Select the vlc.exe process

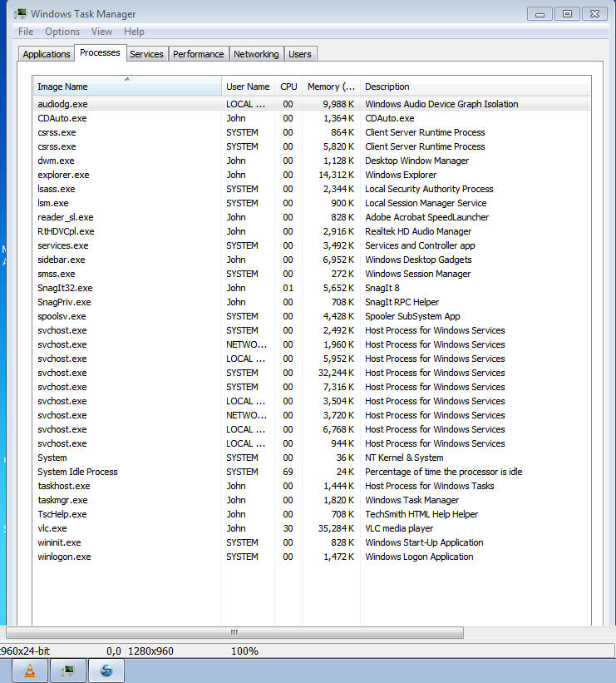click(x=312, y=528)
